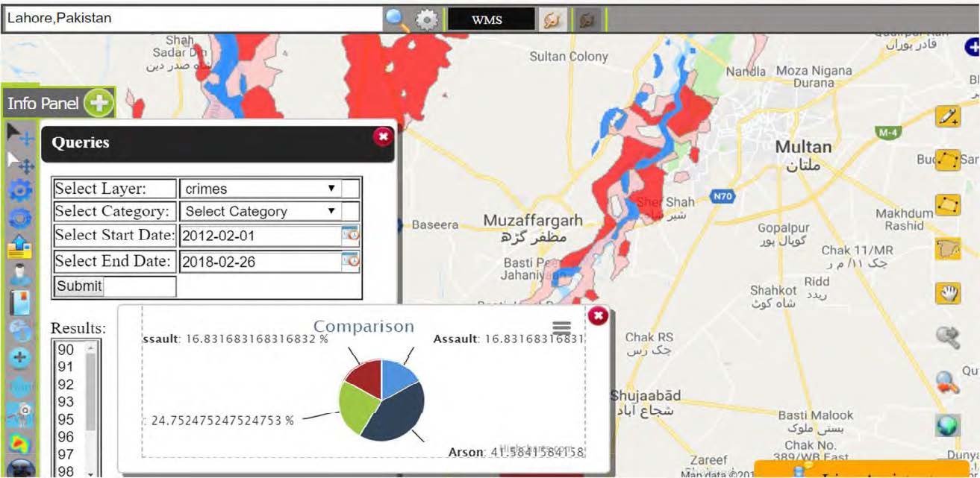Click the dark grayed map icon in top bar

pos(588,19)
